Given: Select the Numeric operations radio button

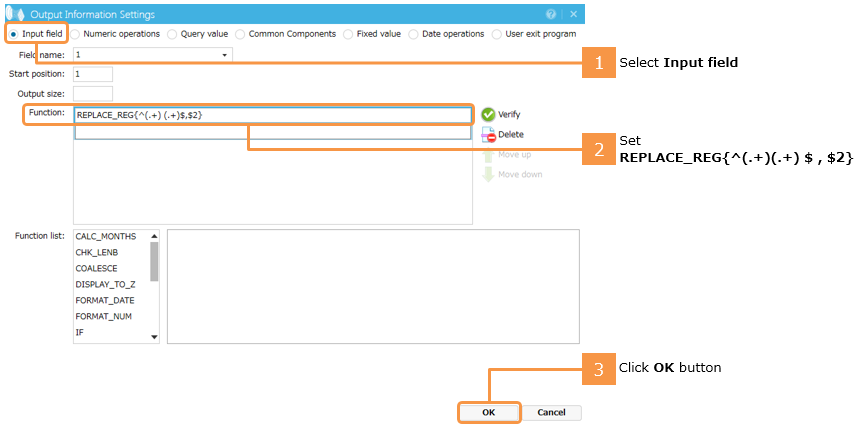Looking at the screenshot, I should pyautogui.click(x=76, y=34).
